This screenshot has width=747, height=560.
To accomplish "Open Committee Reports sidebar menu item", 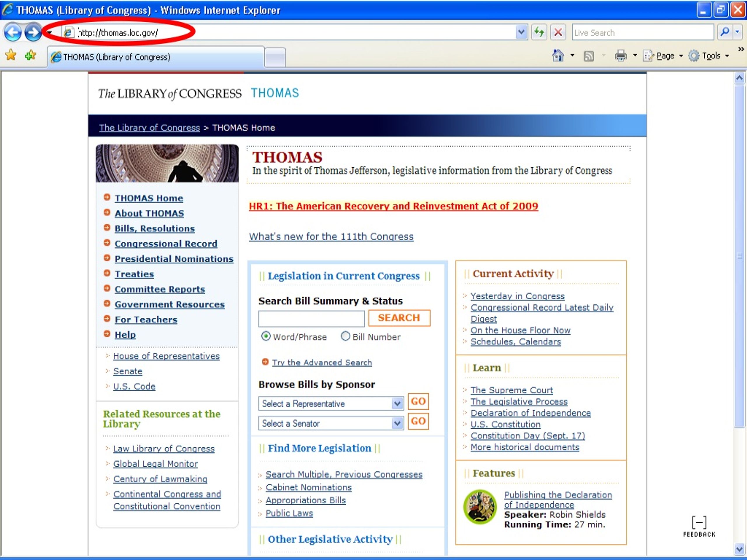I will click(x=160, y=289).
